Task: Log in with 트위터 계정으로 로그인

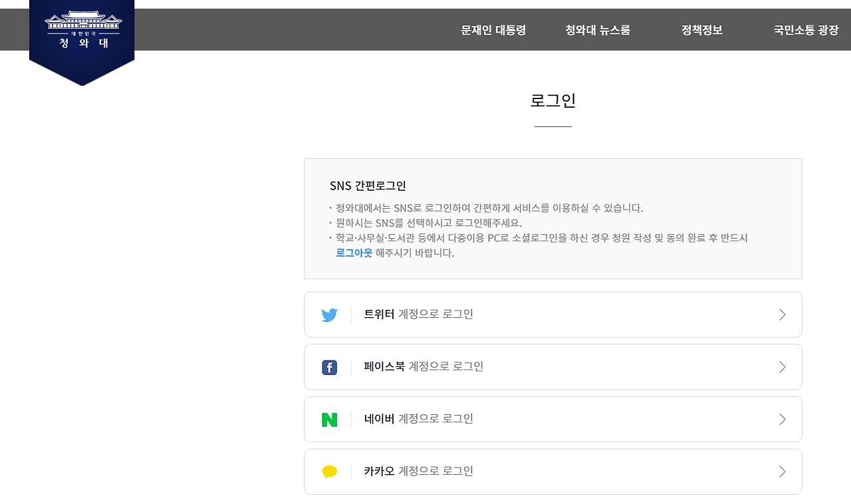Action: pyautogui.click(x=553, y=315)
